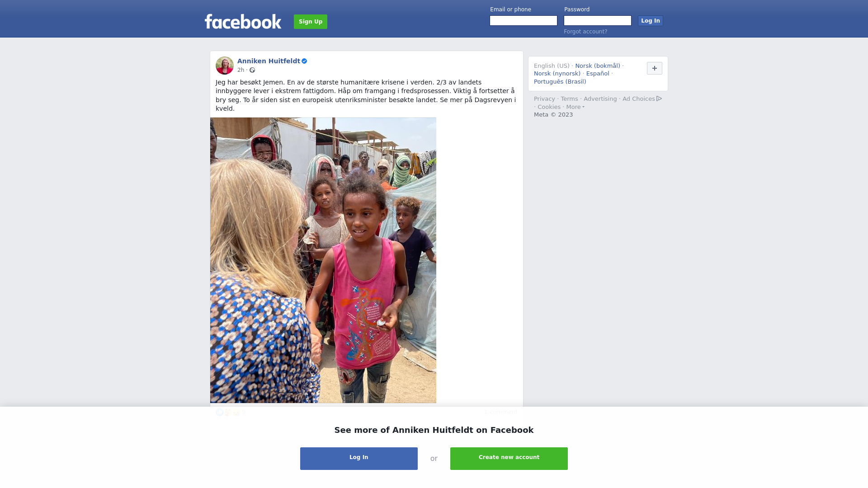Image resolution: width=868 pixels, height=488 pixels.
Task: Click the large blue Log In button
Action: tap(359, 459)
